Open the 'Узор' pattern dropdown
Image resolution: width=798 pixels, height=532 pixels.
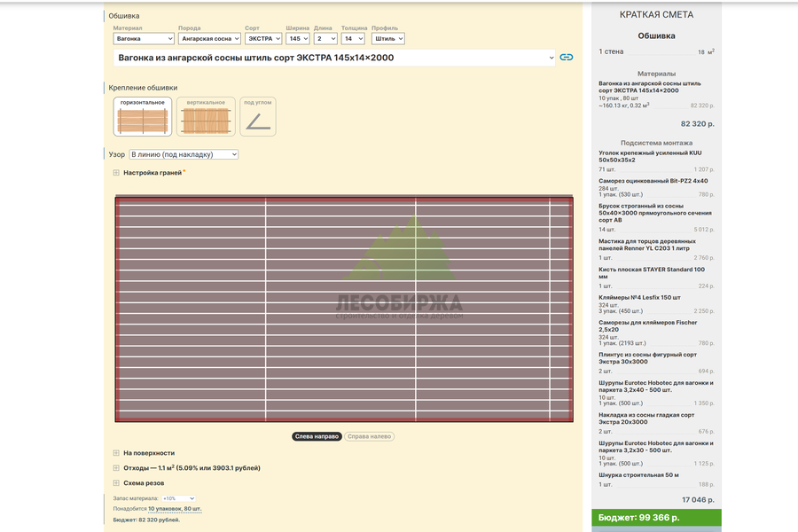184,154
